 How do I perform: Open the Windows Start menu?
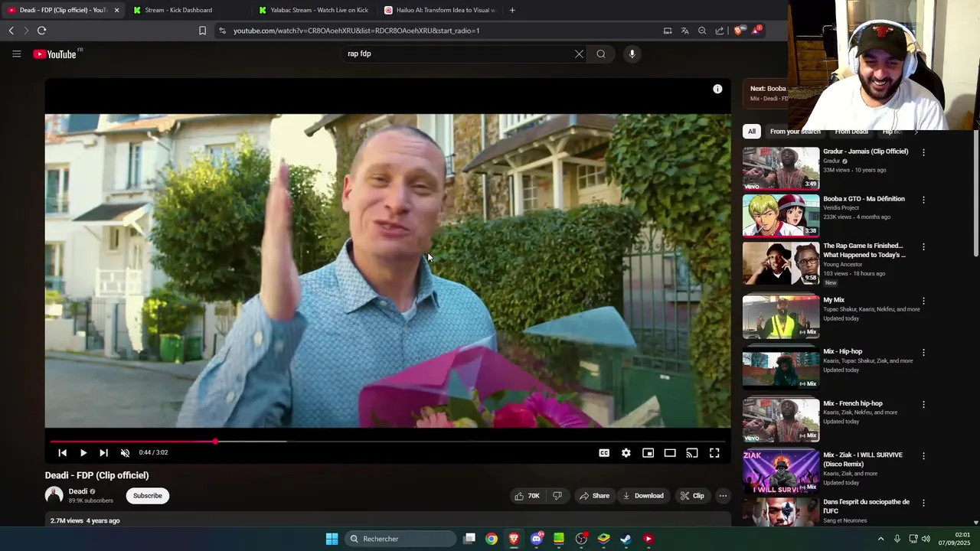332,539
